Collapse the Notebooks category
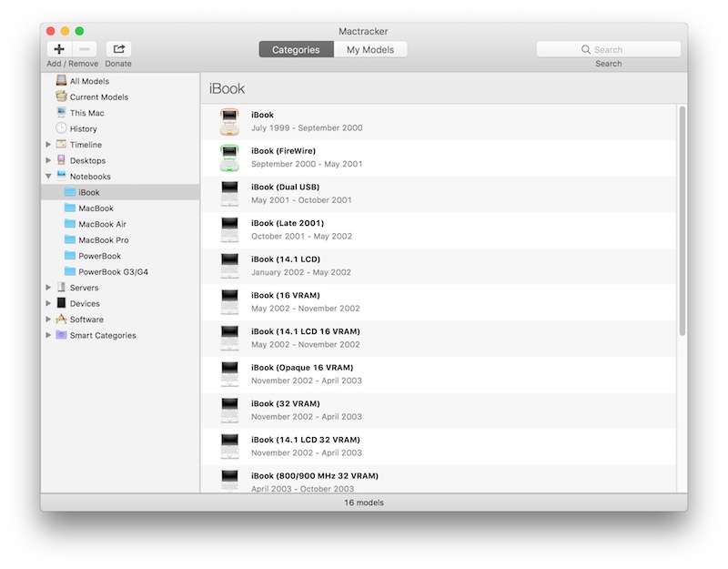 (x=48, y=177)
